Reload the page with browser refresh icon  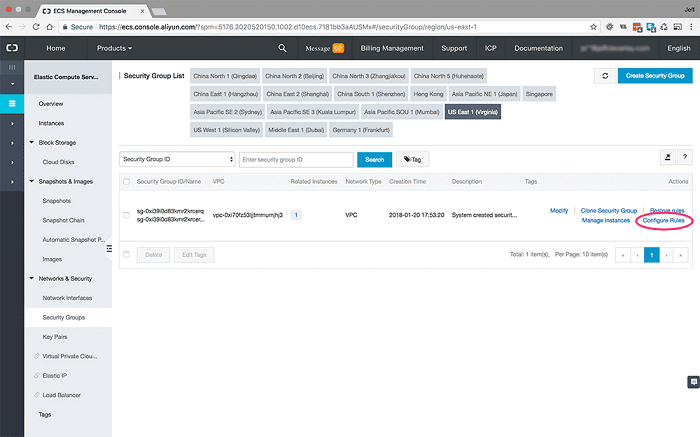point(36,27)
